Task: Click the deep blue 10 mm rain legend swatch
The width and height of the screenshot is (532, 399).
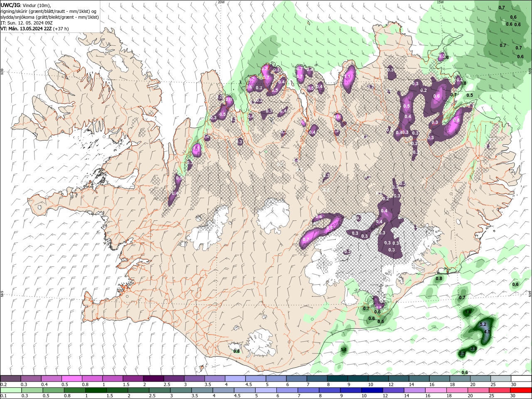Action: (x=372, y=390)
